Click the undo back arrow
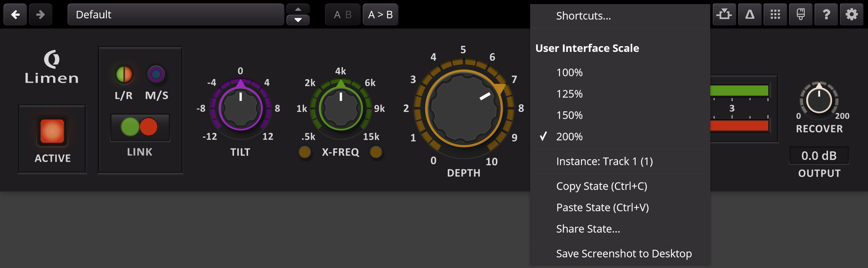Screen dimensions: 868x268 [15, 15]
